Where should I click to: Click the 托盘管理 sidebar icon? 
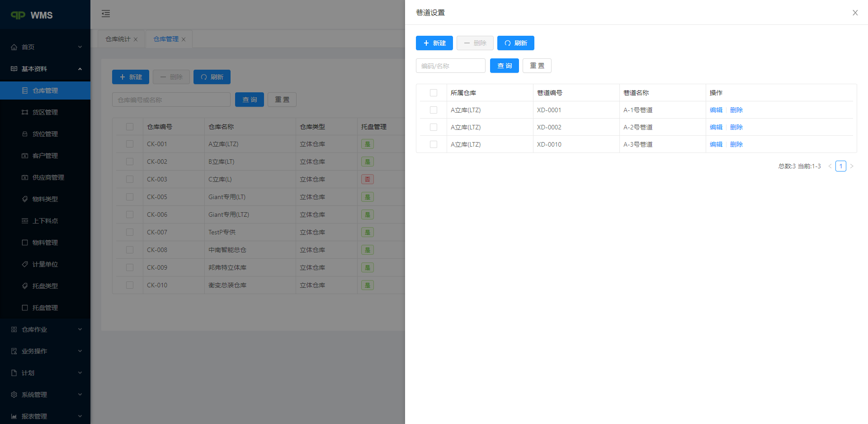(25, 308)
